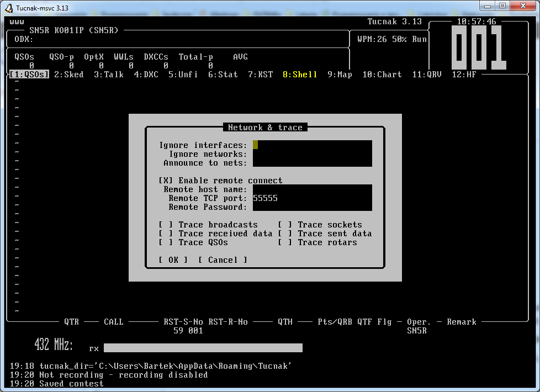Disable the Enable remote connect checkbox
This screenshot has width=540, height=392.
(166, 181)
